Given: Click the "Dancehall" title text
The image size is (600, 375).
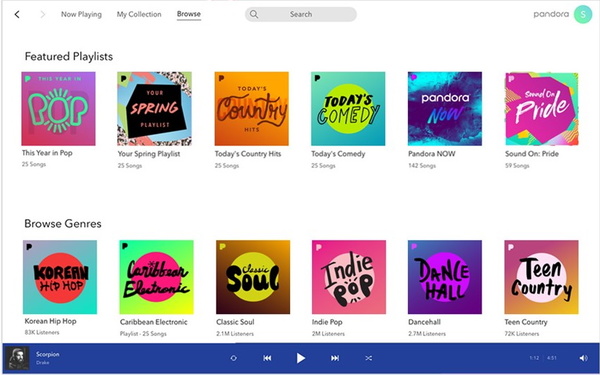Looking at the screenshot, I should tap(424, 322).
